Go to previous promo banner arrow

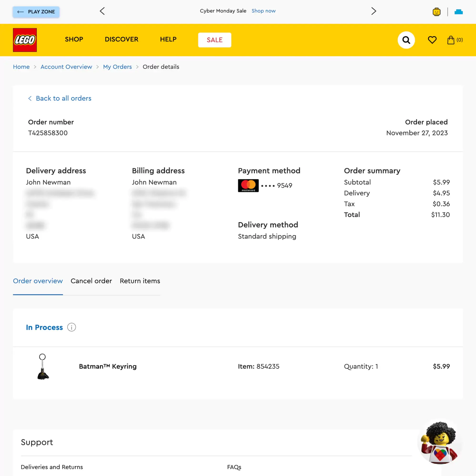[102, 11]
